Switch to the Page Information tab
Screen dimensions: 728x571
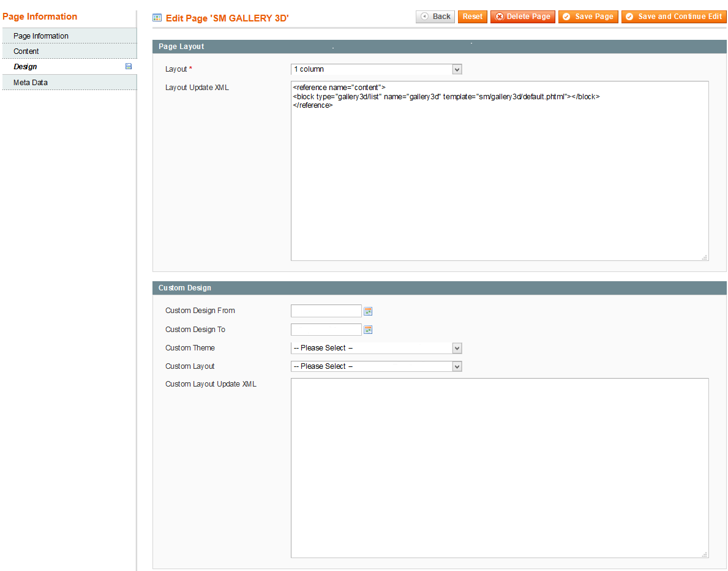coord(70,36)
